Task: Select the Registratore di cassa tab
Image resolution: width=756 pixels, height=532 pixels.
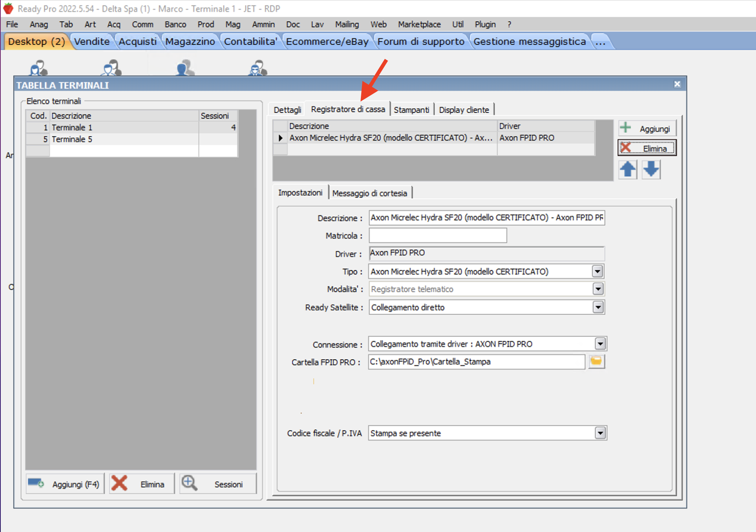Action: (x=348, y=109)
